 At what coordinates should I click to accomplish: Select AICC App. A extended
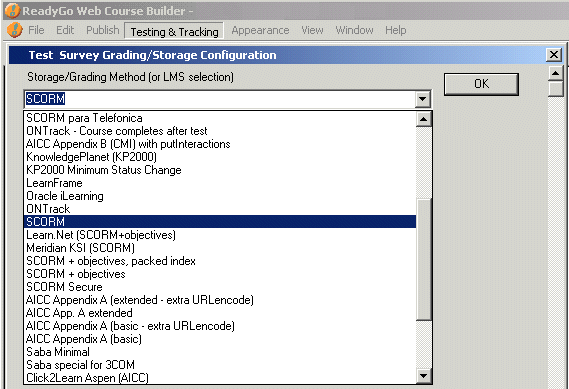click(x=220, y=313)
